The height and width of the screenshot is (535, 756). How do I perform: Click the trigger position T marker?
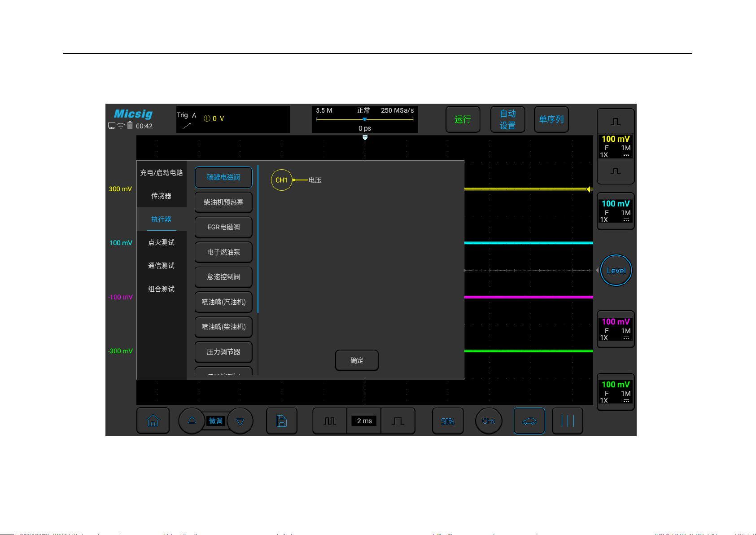coord(365,138)
